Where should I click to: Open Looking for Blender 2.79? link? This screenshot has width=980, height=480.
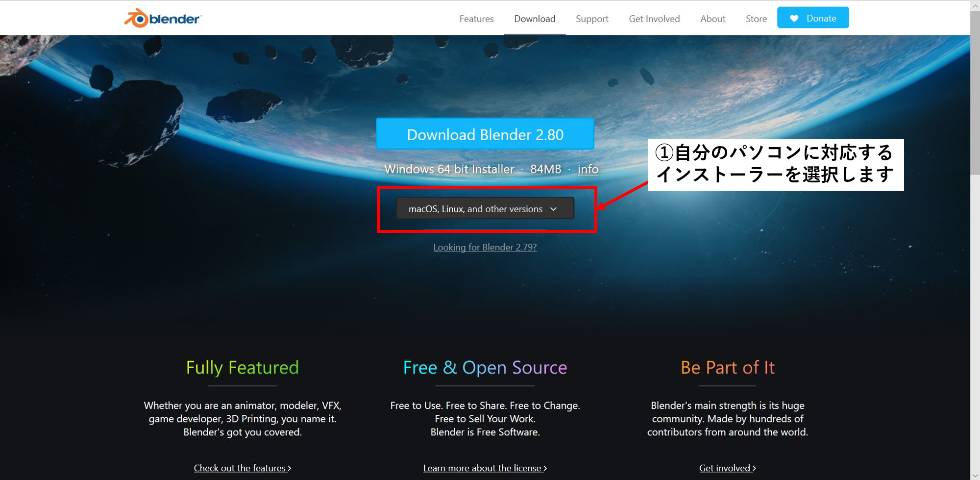point(485,247)
